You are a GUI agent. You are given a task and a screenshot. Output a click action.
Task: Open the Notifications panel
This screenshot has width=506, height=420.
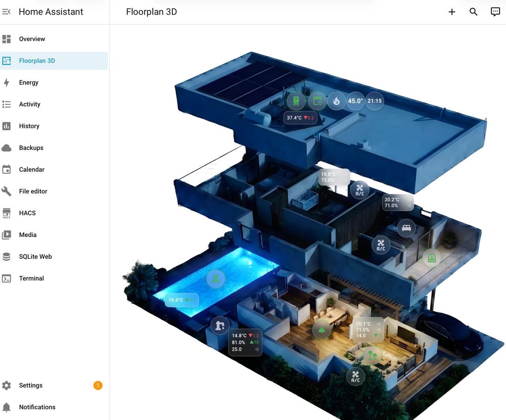37,407
